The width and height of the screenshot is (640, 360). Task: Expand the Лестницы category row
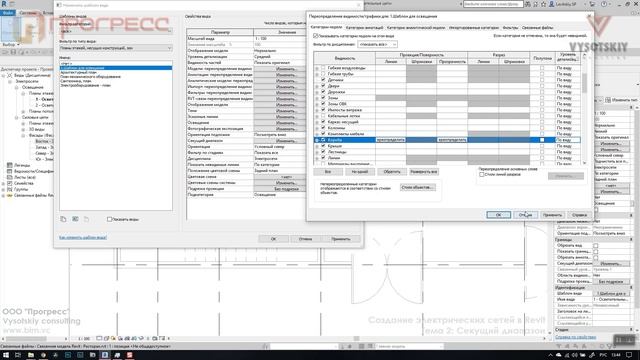[x=317, y=152]
